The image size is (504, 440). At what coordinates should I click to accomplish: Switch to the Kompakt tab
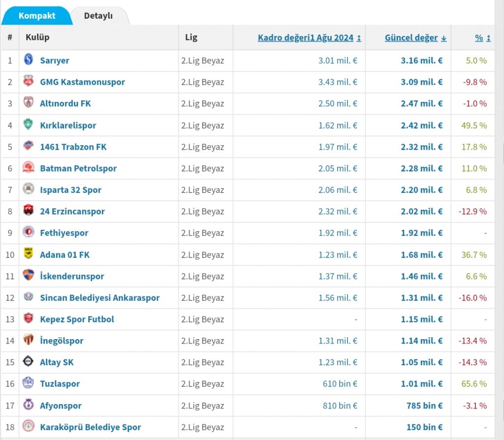click(37, 15)
